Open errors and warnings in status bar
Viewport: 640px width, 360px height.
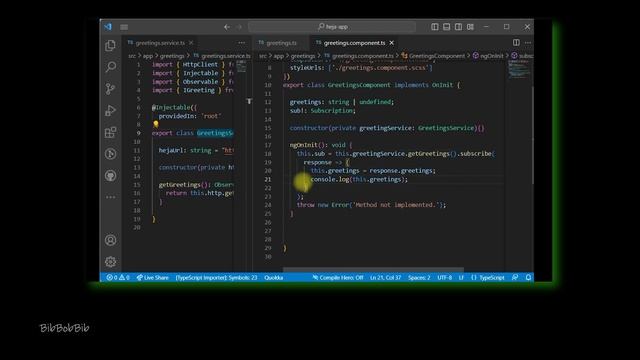point(118,278)
